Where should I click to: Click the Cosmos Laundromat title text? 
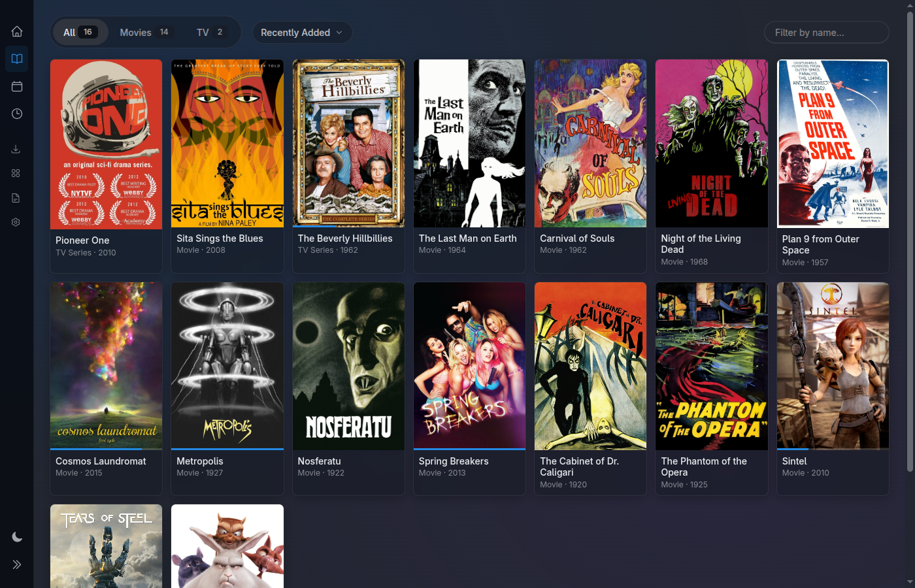point(101,461)
